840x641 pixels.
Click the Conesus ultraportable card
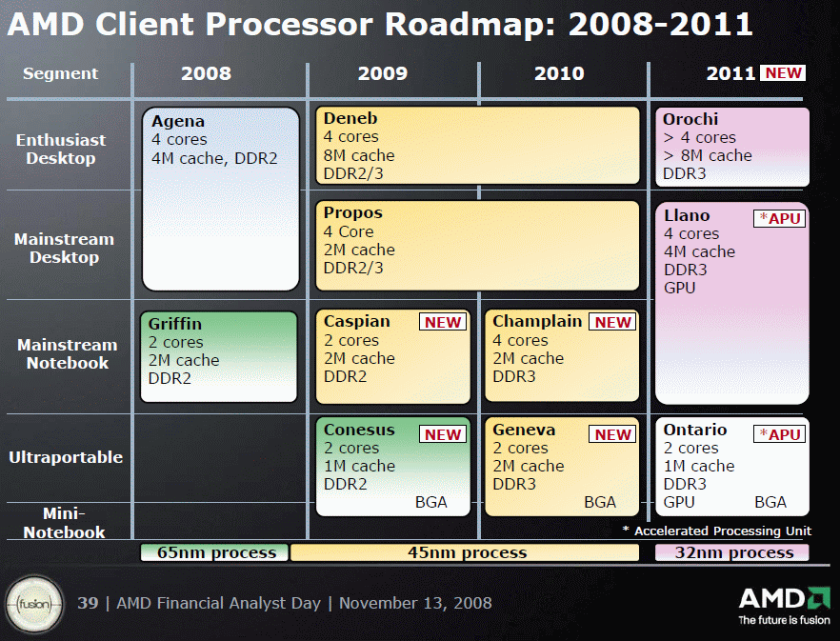[392, 467]
